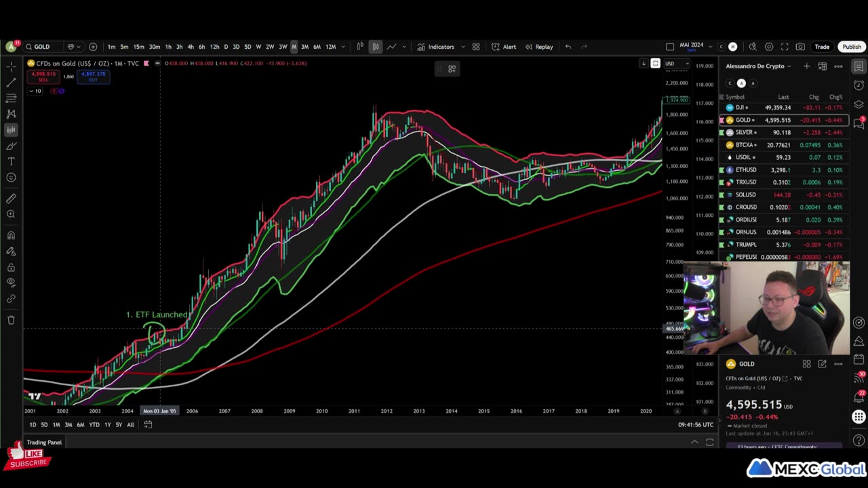The image size is (868, 488).
Task: Select the DJI row in watchlist
Action: pos(784,108)
